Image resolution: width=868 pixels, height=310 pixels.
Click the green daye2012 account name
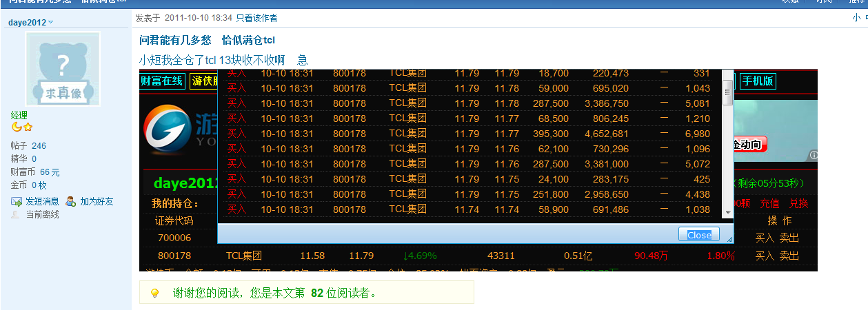tap(185, 184)
